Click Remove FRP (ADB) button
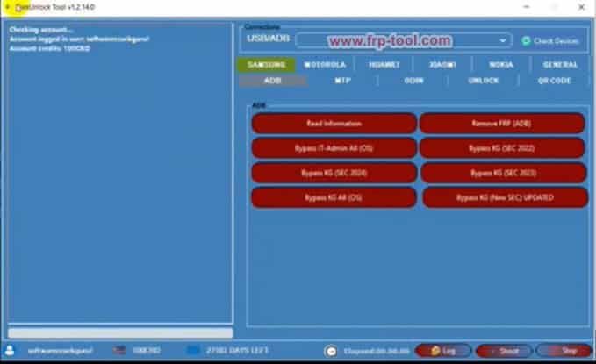 (x=502, y=124)
